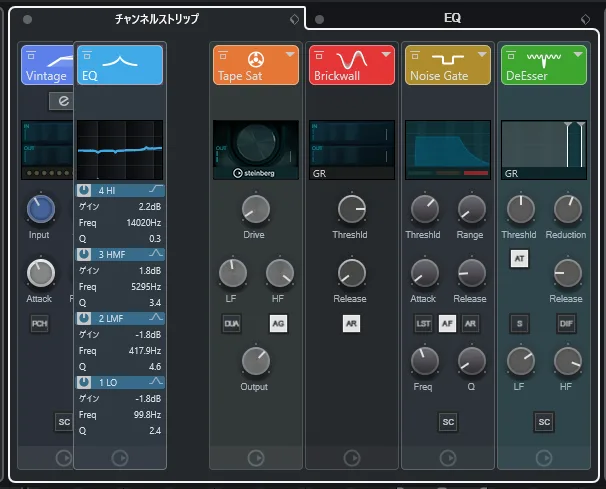606x489 pixels.
Task: Click the 4 HI band high-shelf type icon
Action: coord(156,189)
